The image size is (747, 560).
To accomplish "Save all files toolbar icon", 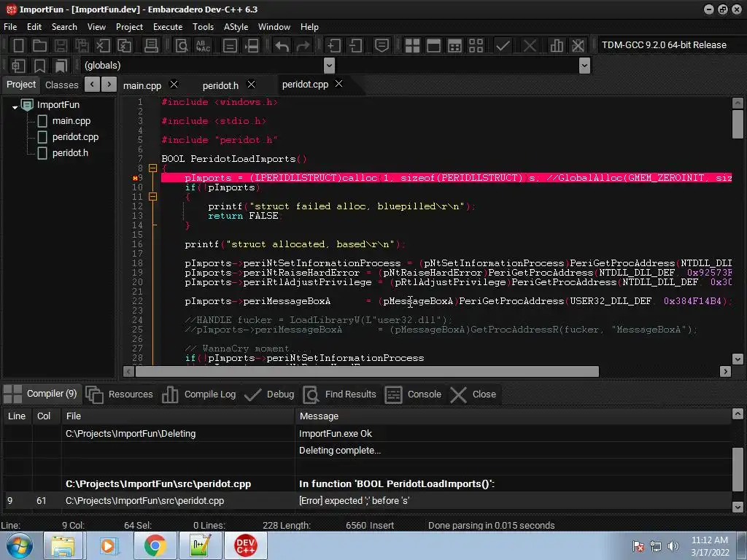I will 82,46.
